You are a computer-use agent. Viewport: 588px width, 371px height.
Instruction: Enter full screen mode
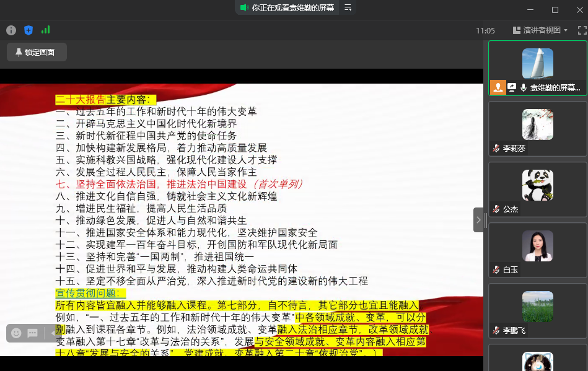point(582,30)
